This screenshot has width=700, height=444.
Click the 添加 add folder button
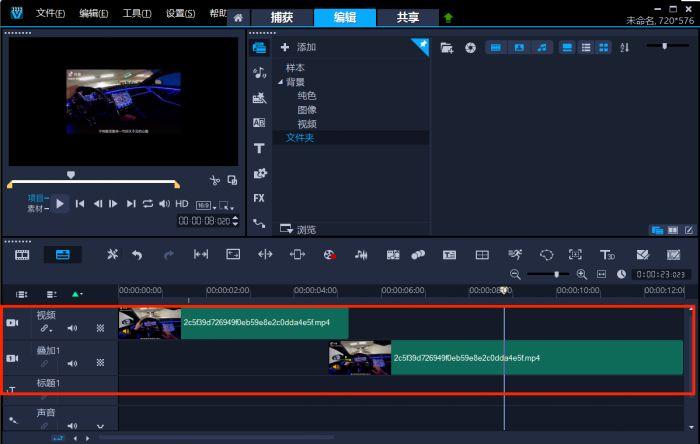pos(298,47)
